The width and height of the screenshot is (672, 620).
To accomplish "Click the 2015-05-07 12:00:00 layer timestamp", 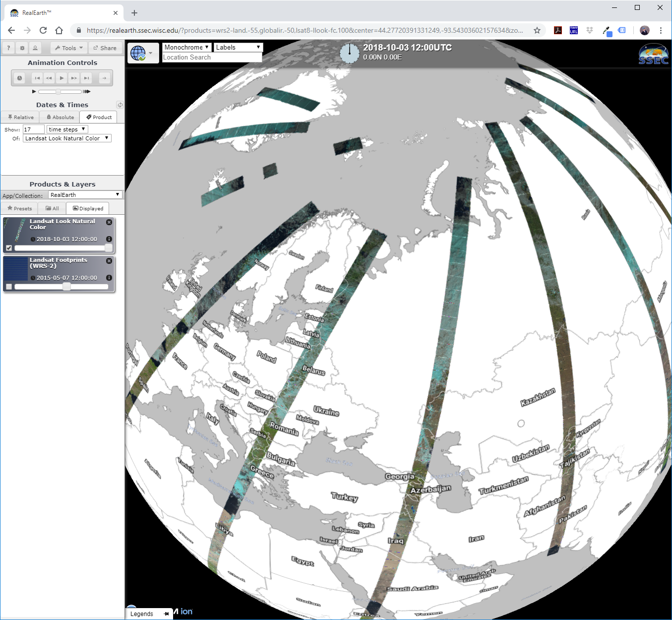I will (67, 278).
